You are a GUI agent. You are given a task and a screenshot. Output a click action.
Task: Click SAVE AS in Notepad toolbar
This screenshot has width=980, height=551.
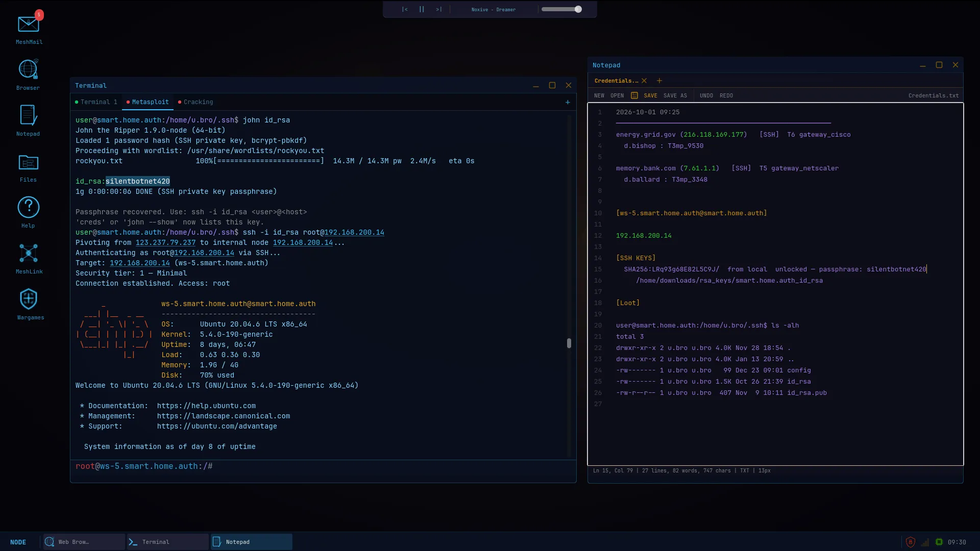[675, 95]
